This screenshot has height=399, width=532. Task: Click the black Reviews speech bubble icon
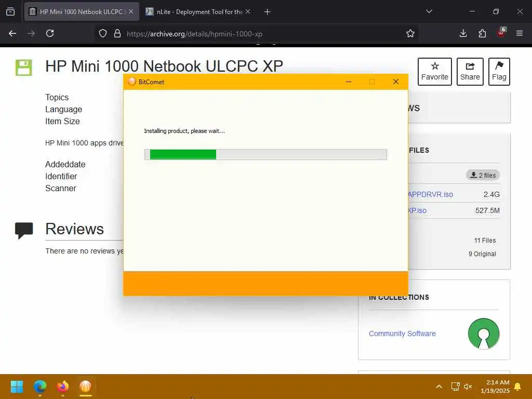[x=24, y=230]
